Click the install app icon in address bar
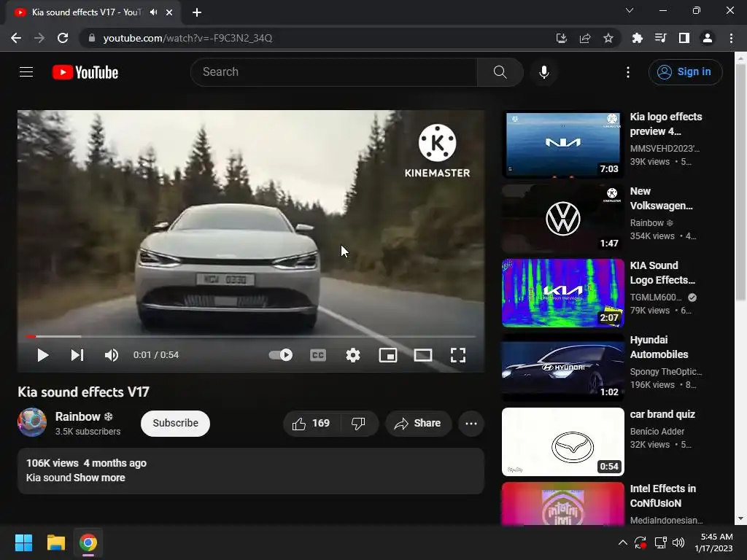 [562, 38]
